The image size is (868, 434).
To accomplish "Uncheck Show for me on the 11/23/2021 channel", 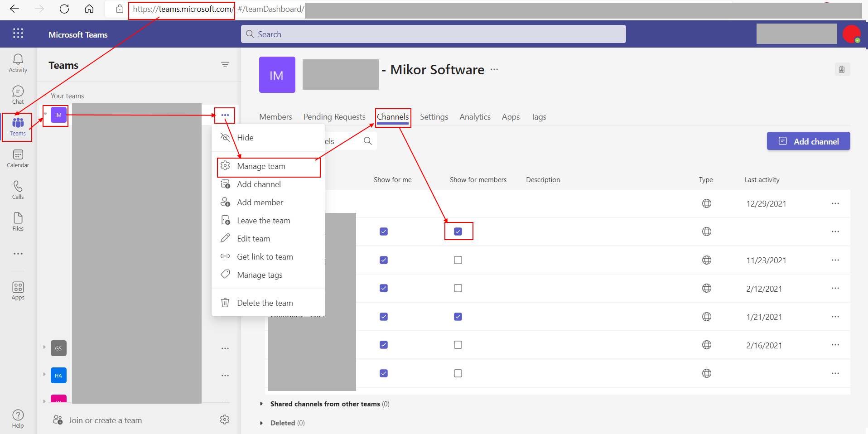I will pos(384,260).
